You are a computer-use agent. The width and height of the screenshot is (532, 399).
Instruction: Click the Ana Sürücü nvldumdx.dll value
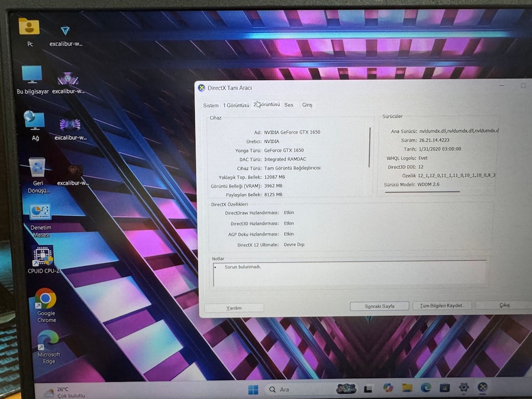[459, 130]
